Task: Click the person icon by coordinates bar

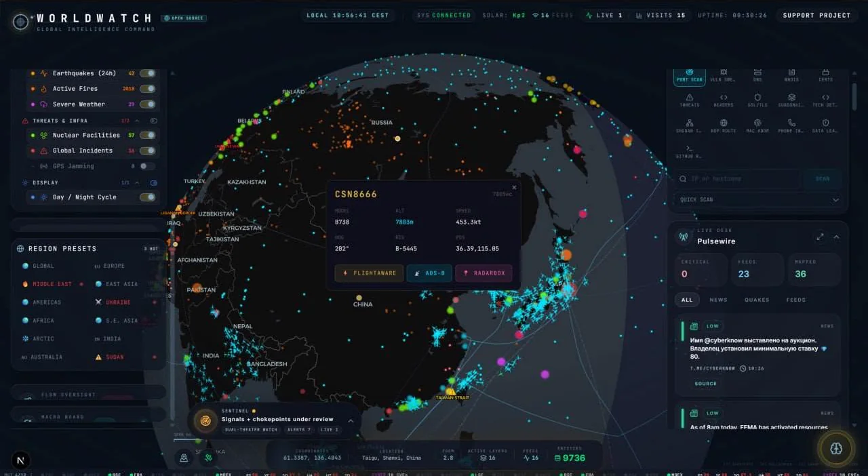Action: pyautogui.click(x=184, y=458)
